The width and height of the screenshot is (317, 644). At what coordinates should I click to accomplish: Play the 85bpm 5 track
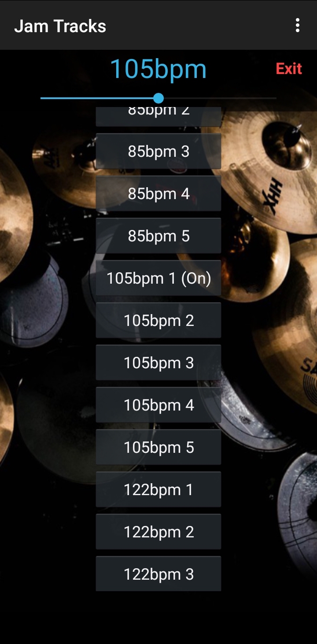click(x=158, y=236)
